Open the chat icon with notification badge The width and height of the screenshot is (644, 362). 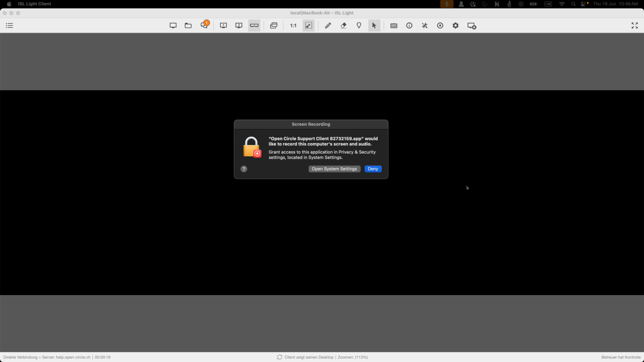coord(204,25)
